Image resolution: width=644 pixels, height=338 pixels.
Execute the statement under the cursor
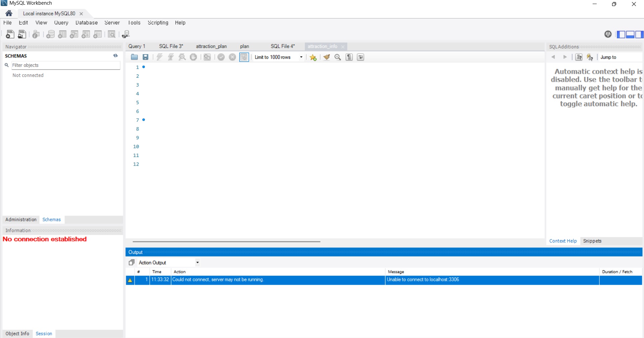point(171,57)
